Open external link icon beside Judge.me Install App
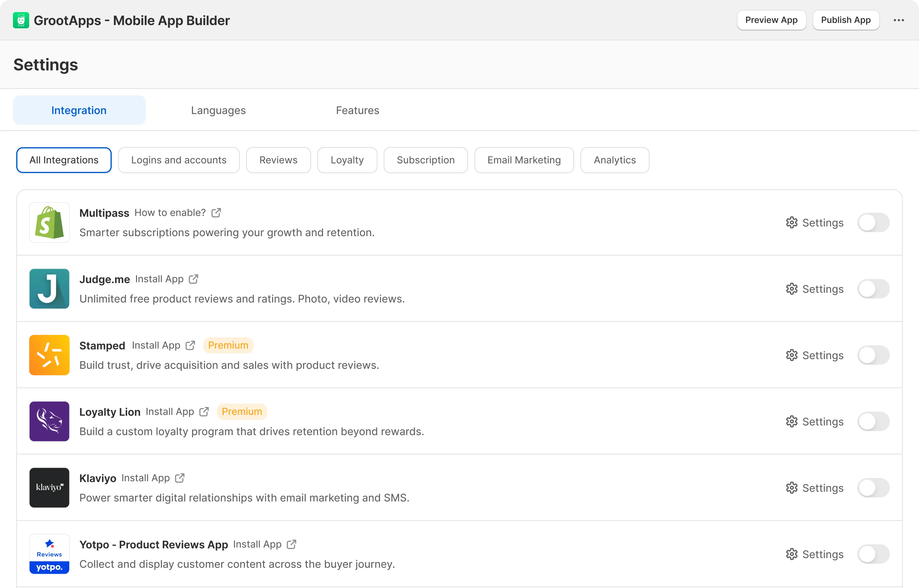Image resolution: width=919 pixels, height=588 pixels. point(194,279)
